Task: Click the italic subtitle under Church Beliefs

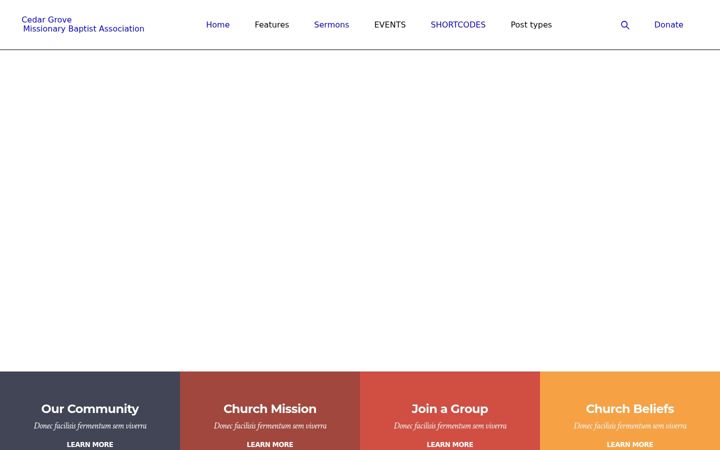Action: click(630, 426)
